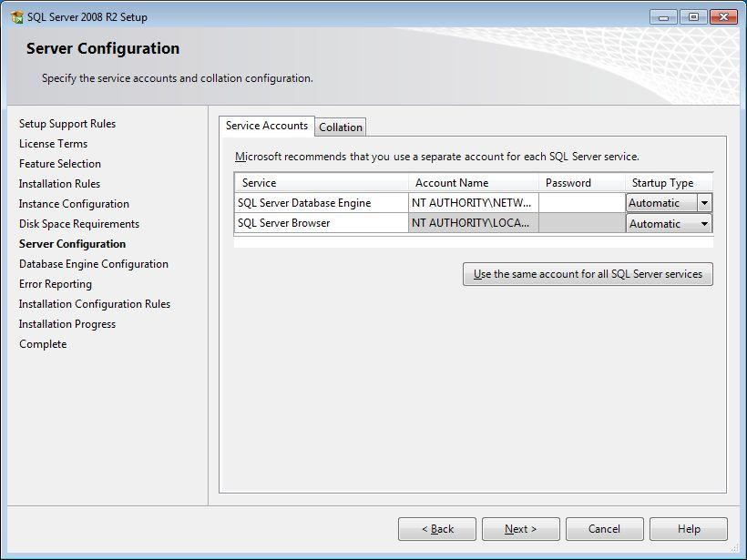Click Error Reporting step

coord(56,284)
